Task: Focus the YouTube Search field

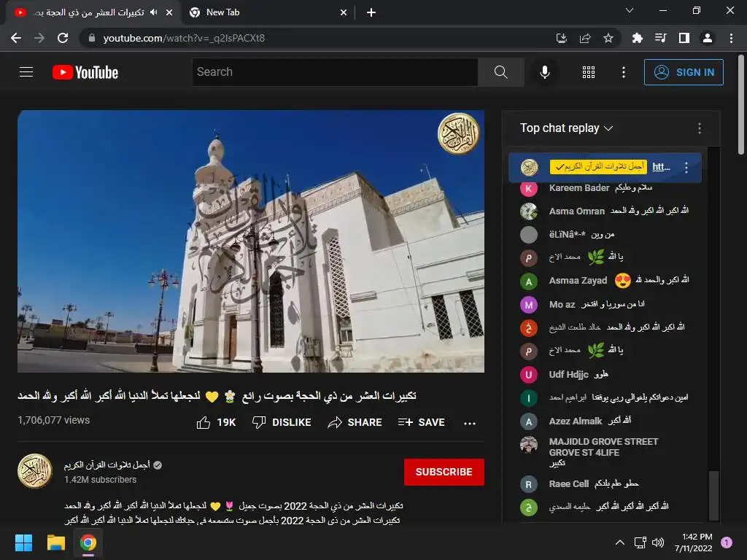Action: [x=335, y=72]
